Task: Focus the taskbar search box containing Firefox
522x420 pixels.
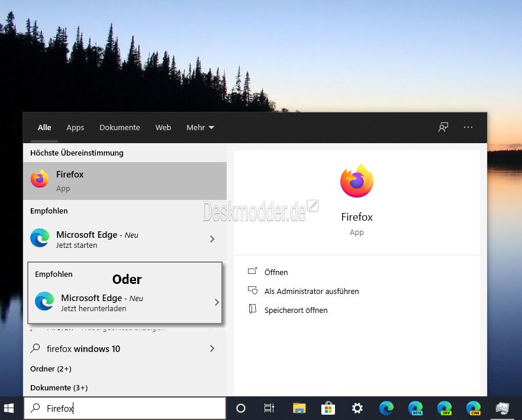Action: pyautogui.click(x=125, y=408)
